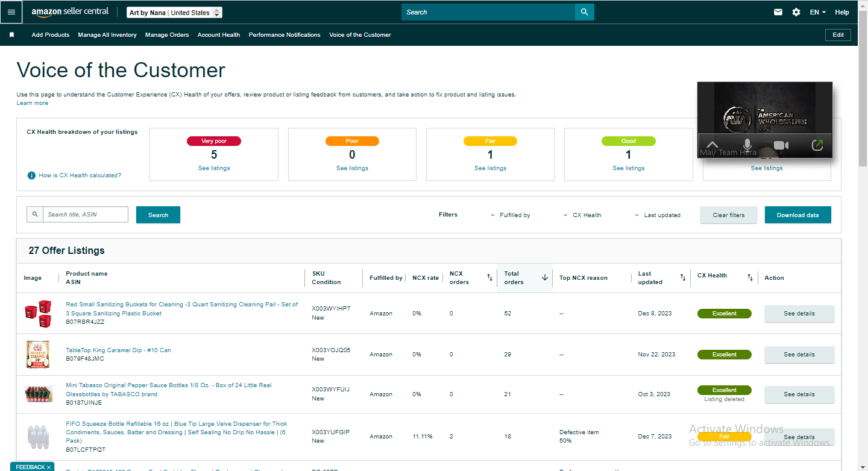Toggle camera in meeting overlay

tap(781, 145)
